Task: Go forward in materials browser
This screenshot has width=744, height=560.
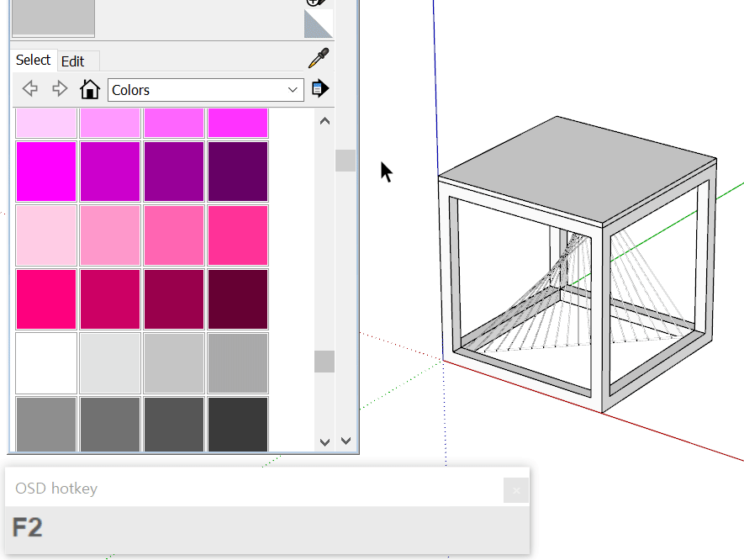Action: (x=60, y=89)
